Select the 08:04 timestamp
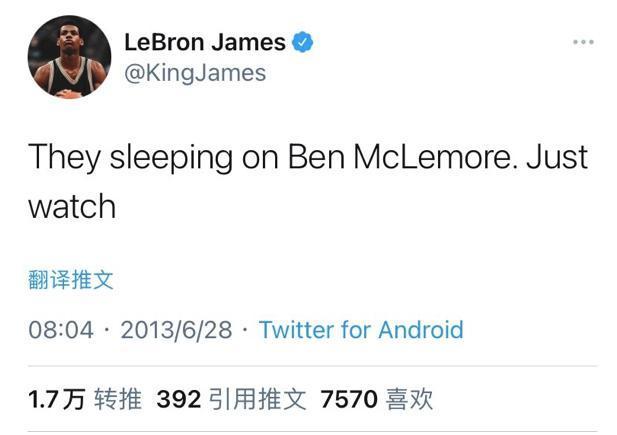The image size is (617, 435). tap(61, 330)
